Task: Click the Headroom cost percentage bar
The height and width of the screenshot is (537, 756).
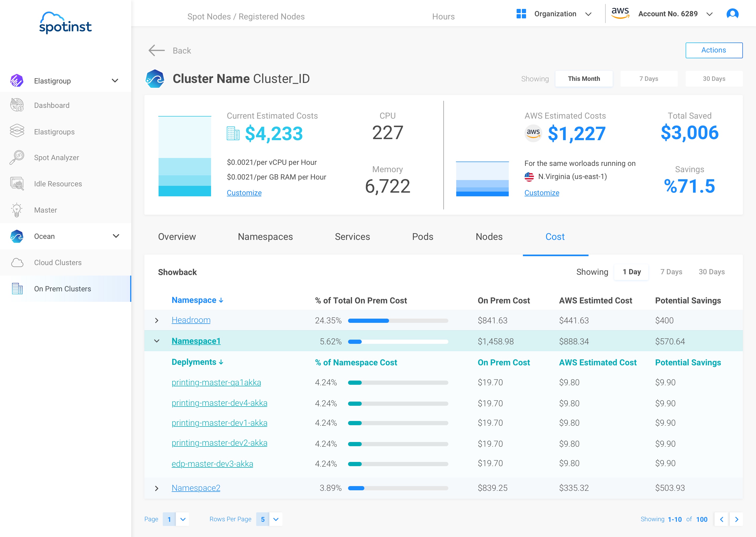Action: click(398, 320)
